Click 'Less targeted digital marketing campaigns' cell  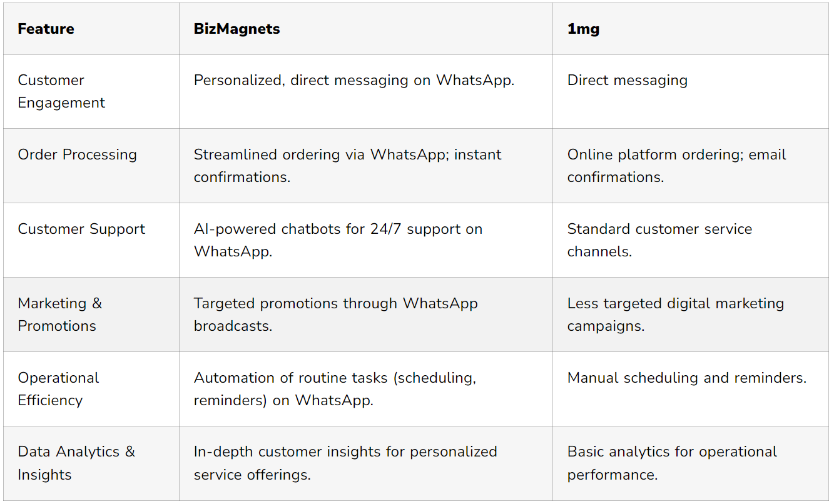click(675, 315)
